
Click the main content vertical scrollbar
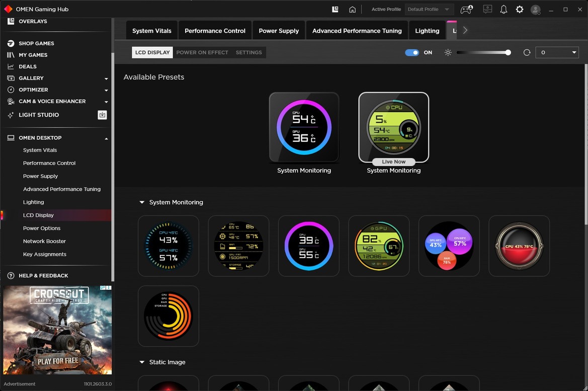point(586,144)
